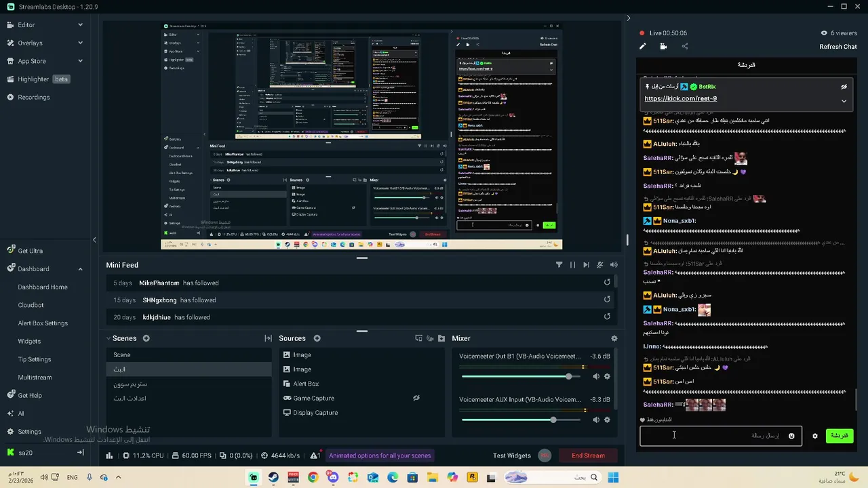The width and height of the screenshot is (868, 488).
Task: Open Multistream page
Action: point(35,378)
